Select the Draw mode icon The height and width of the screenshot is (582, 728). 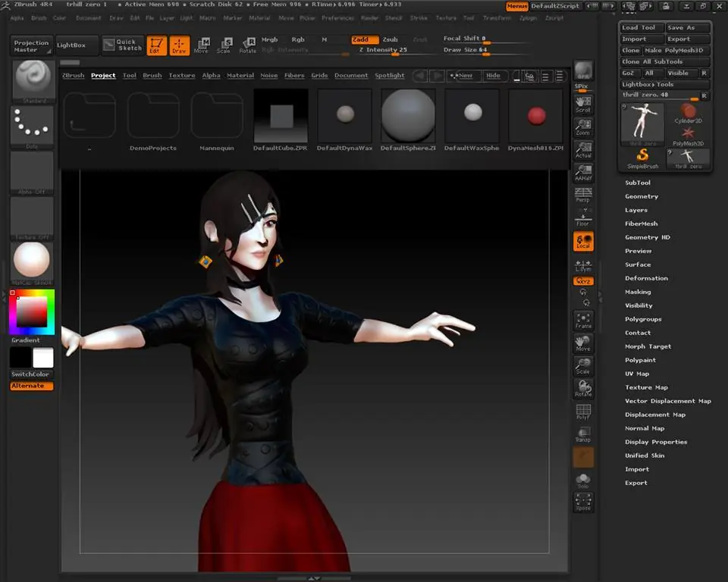(x=179, y=45)
